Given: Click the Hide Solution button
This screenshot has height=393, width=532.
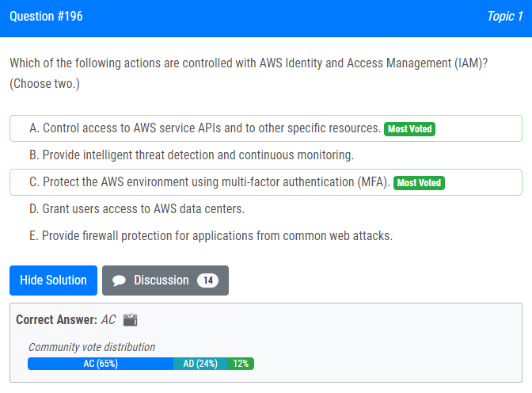Looking at the screenshot, I should click(x=53, y=280).
